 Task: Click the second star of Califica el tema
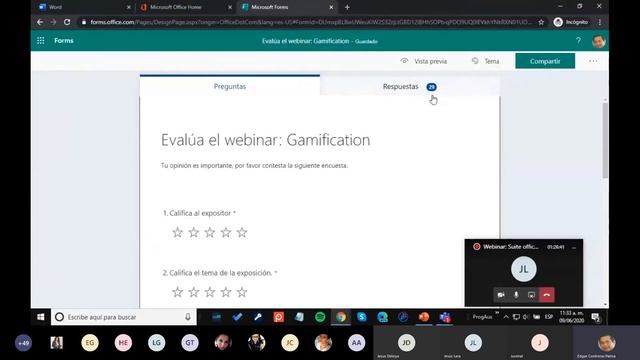193,292
